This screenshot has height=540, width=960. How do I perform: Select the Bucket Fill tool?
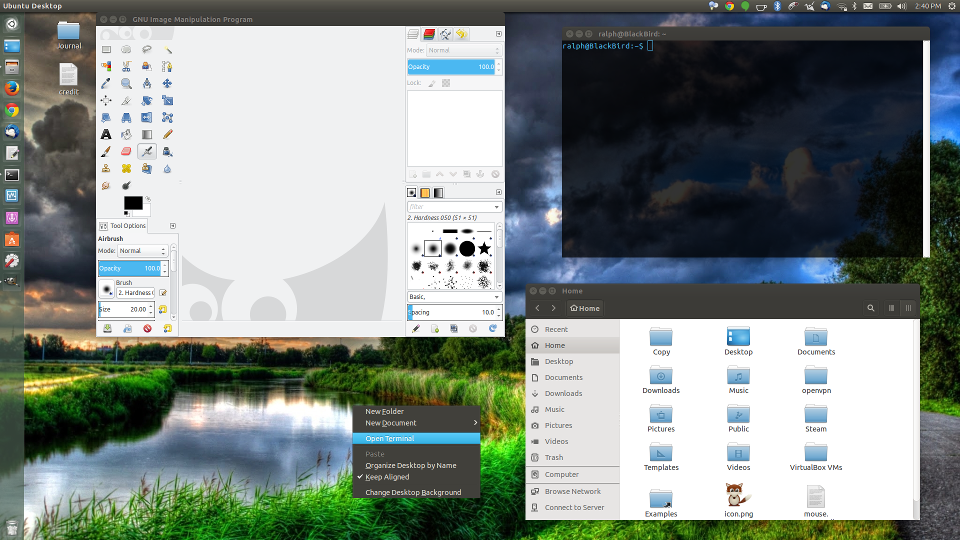pyautogui.click(x=126, y=134)
